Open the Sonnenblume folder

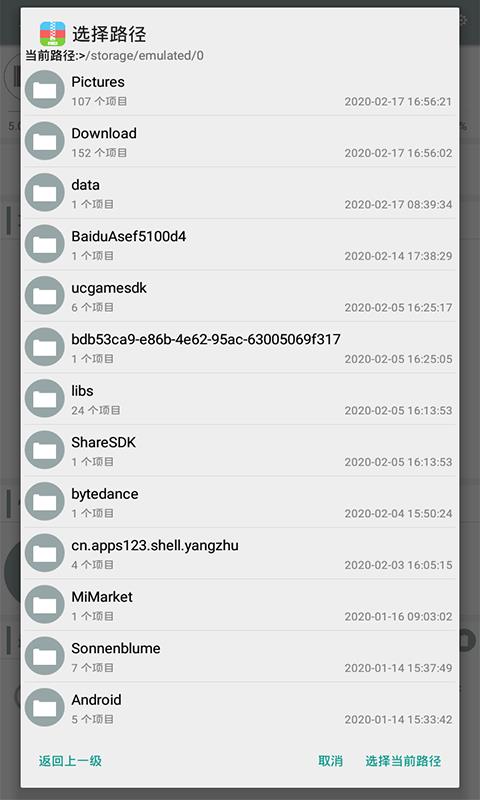point(240,657)
